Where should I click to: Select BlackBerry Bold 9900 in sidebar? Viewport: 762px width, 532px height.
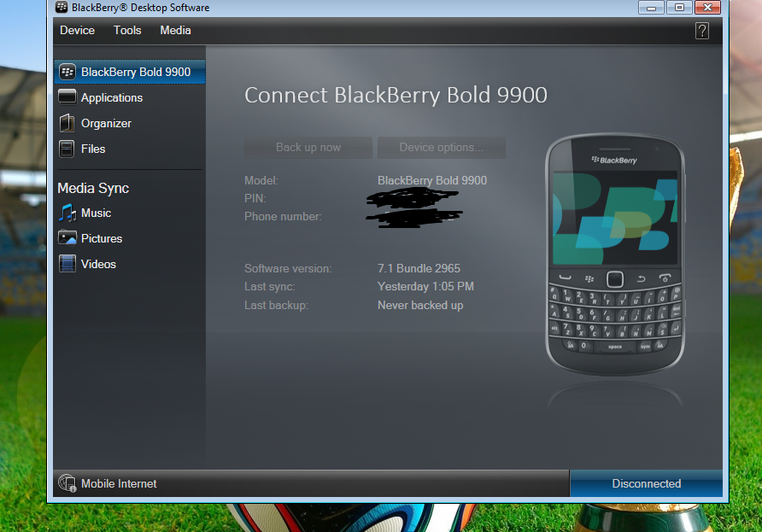coord(136,72)
